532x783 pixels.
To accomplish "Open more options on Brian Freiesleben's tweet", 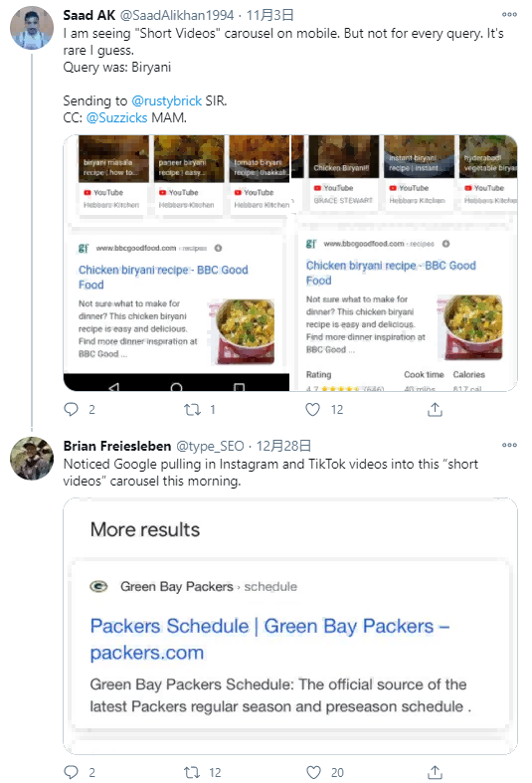I will pyautogui.click(x=509, y=445).
